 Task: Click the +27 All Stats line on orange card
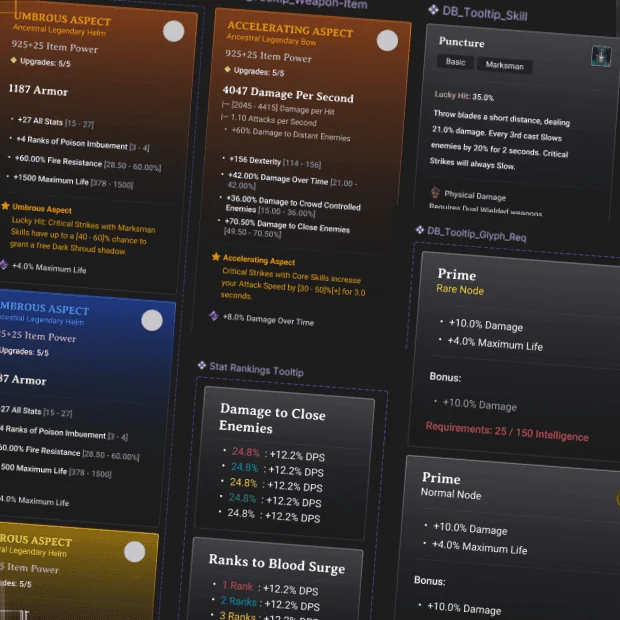point(55,122)
